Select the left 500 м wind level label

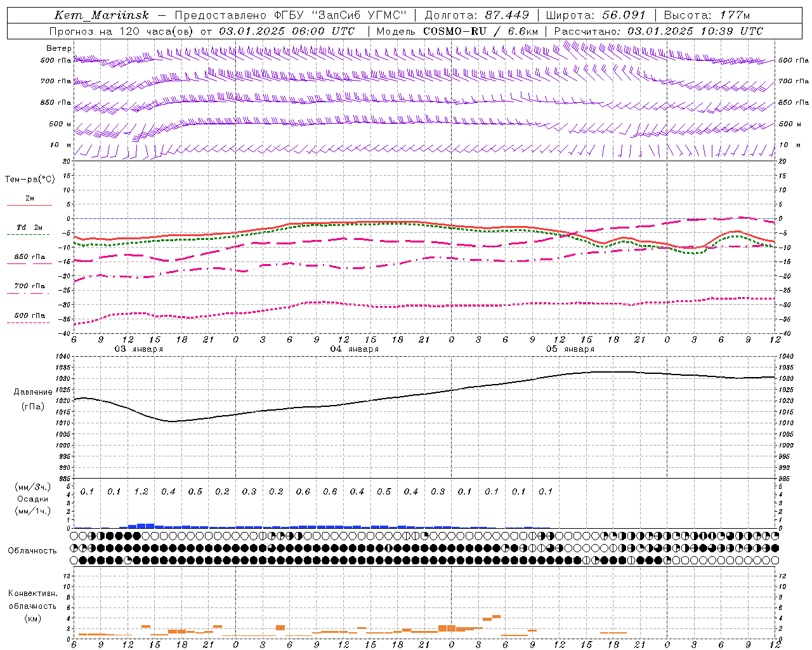click(60, 124)
